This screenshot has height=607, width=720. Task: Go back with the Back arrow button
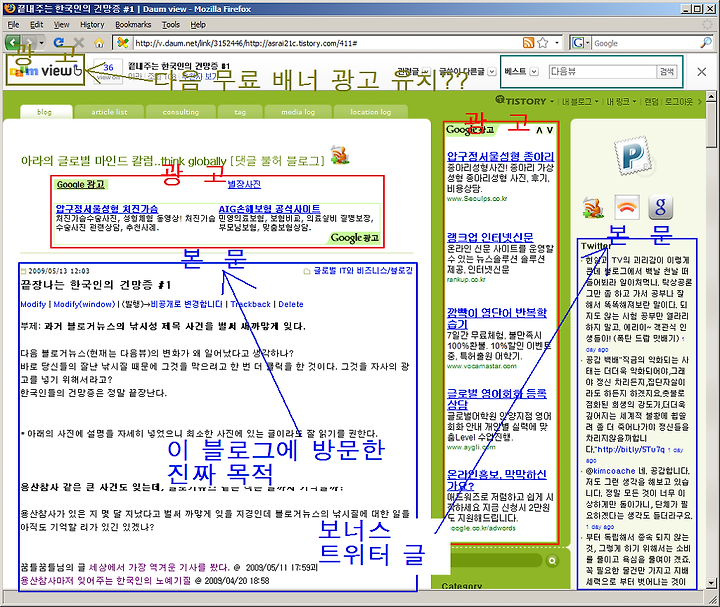[x=13, y=43]
